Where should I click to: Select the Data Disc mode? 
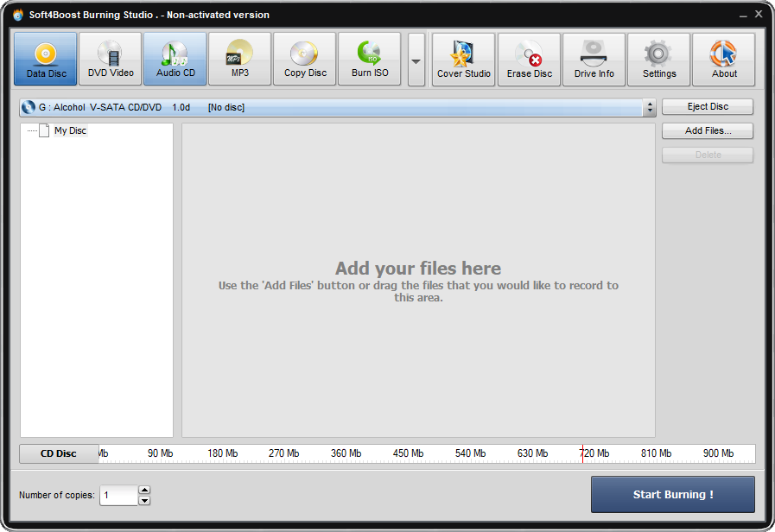[46, 59]
